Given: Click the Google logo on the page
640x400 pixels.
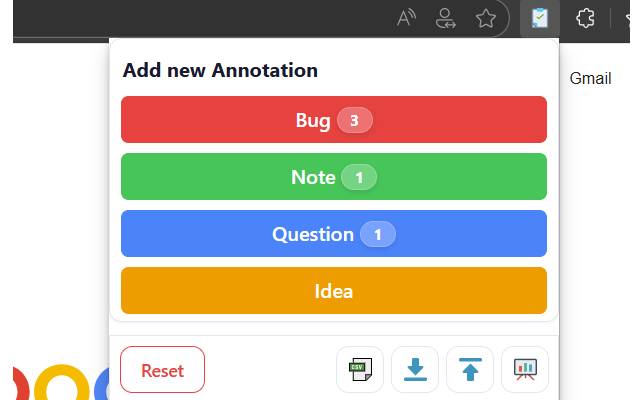Looking at the screenshot, I should click(x=60, y=385).
